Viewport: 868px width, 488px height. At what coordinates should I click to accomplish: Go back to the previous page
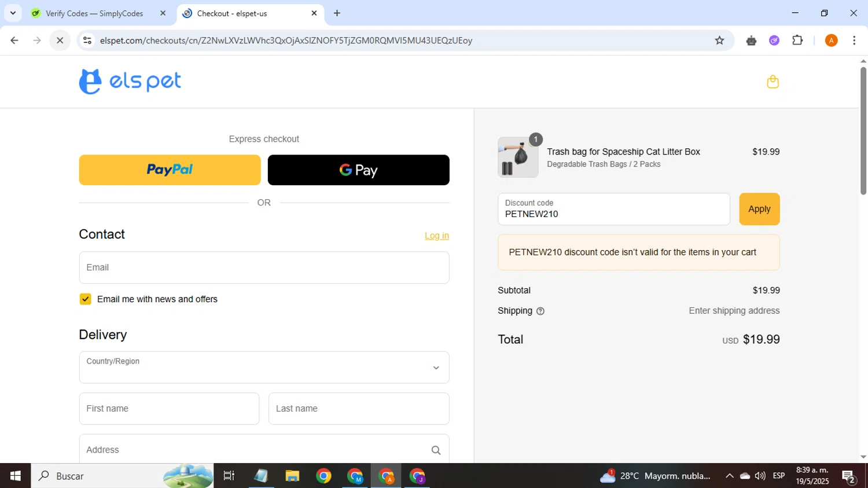coord(14,41)
